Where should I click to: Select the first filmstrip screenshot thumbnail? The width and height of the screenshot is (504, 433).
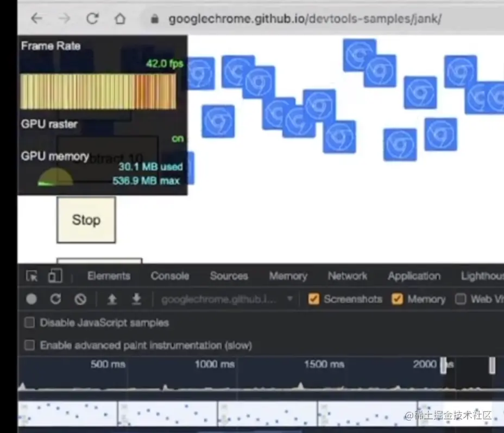(x=67, y=413)
